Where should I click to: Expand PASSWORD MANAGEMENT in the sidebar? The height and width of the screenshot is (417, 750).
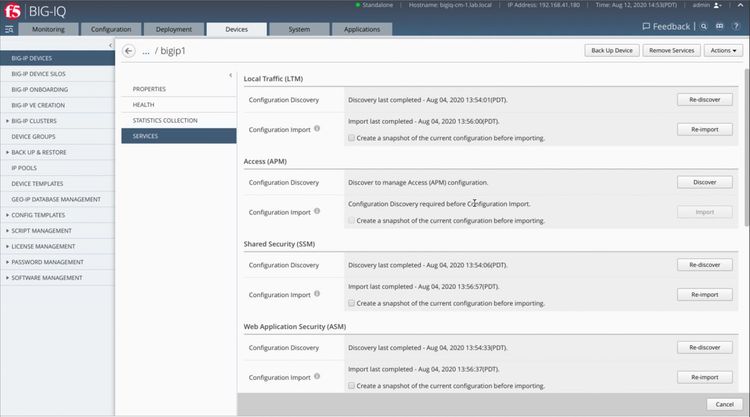click(7, 262)
